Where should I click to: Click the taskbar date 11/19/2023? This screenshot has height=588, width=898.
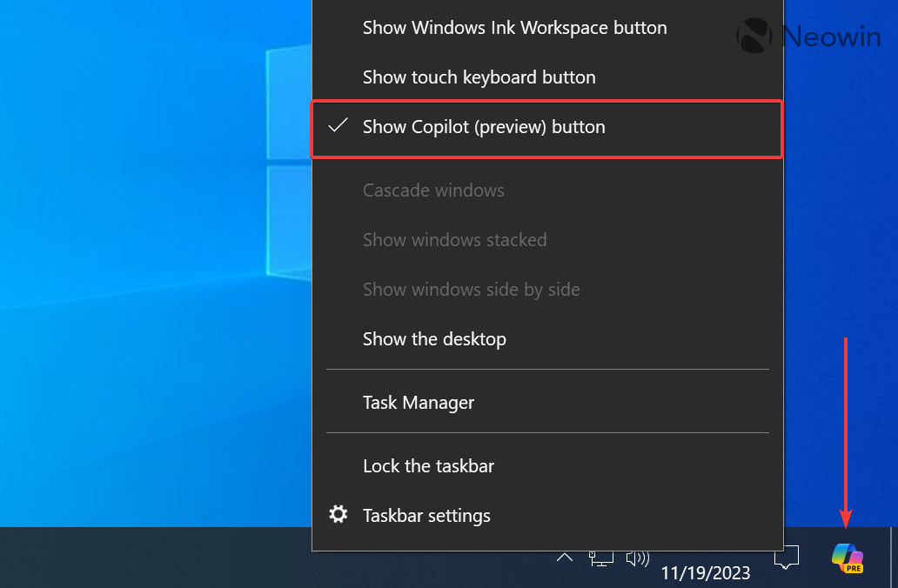pyautogui.click(x=706, y=573)
